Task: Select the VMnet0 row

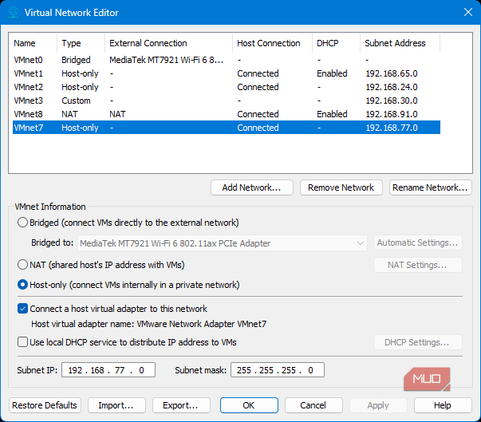Action: point(226,60)
